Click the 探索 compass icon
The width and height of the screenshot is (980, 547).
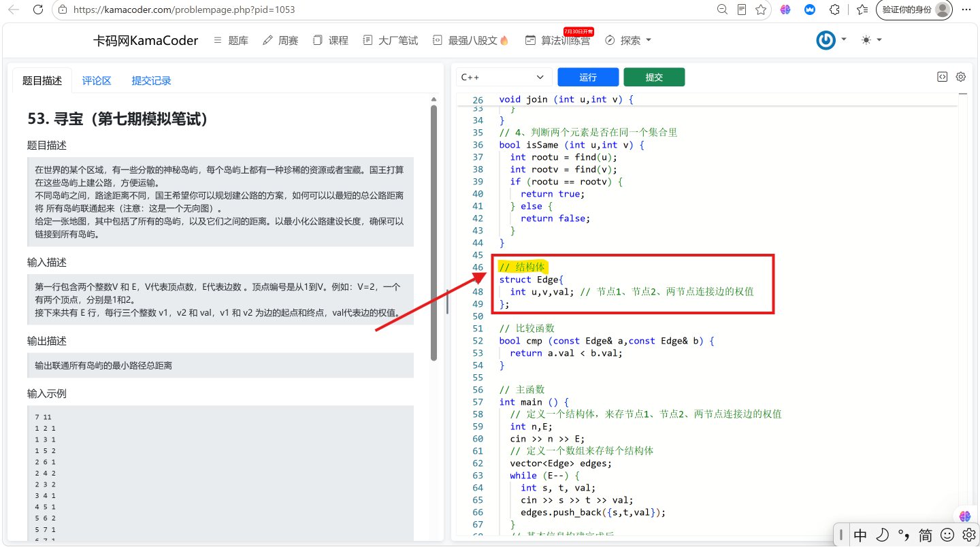[x=610, y=40]
